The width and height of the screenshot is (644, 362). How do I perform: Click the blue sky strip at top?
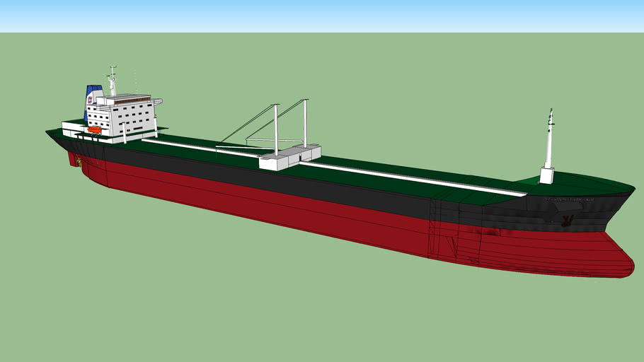tap(322, 16)
